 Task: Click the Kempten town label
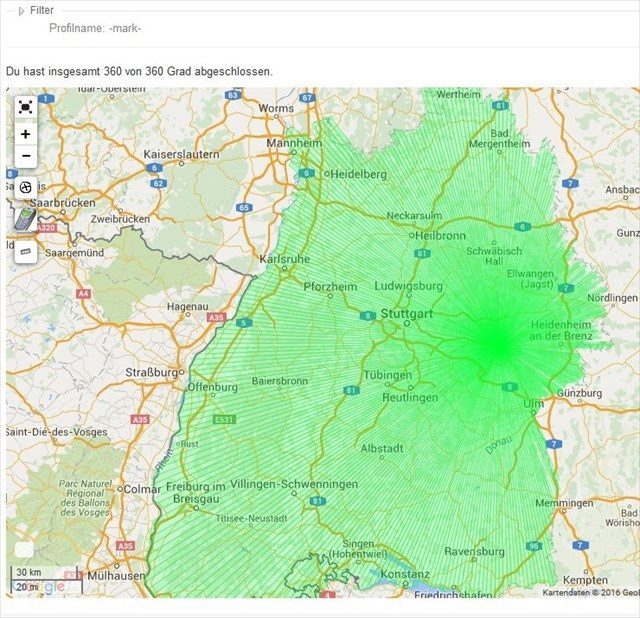coord(585,580)
